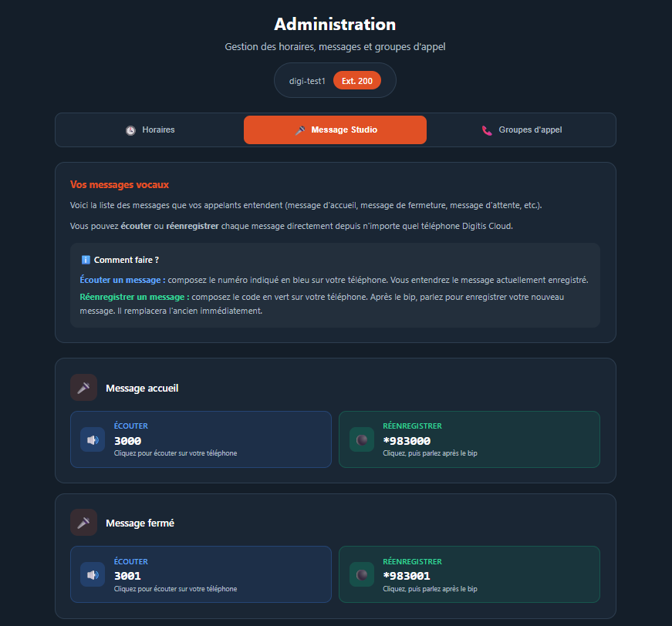672x626 pixels.
Task: Click the microphone icon beside 'Message accueil' heading
Action: (x=83, y=387)
